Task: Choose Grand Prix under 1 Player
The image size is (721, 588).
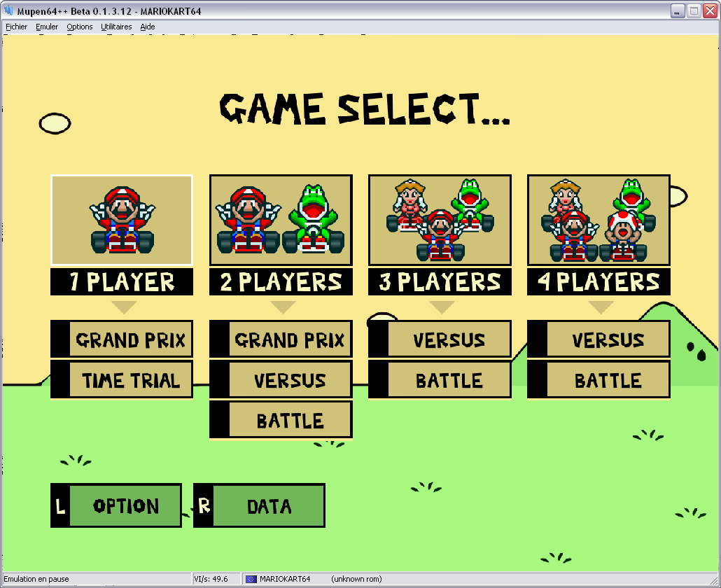Action: pyautogui.click(x=122, y=339)
